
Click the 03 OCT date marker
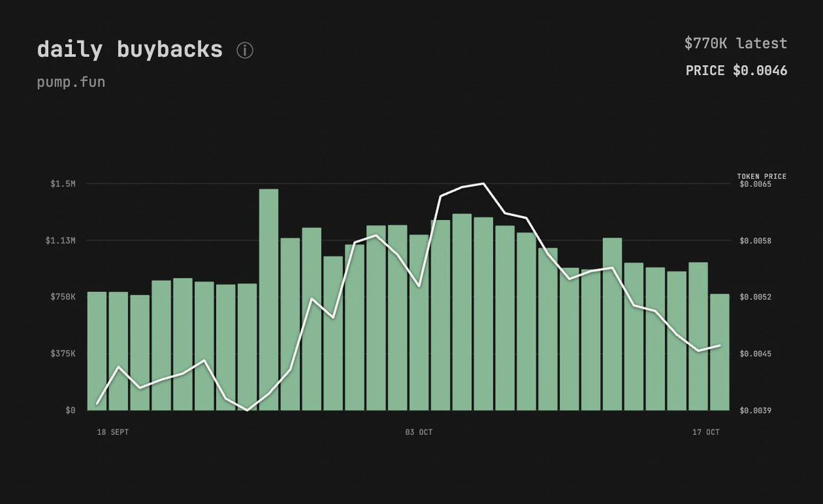[418, 432]
